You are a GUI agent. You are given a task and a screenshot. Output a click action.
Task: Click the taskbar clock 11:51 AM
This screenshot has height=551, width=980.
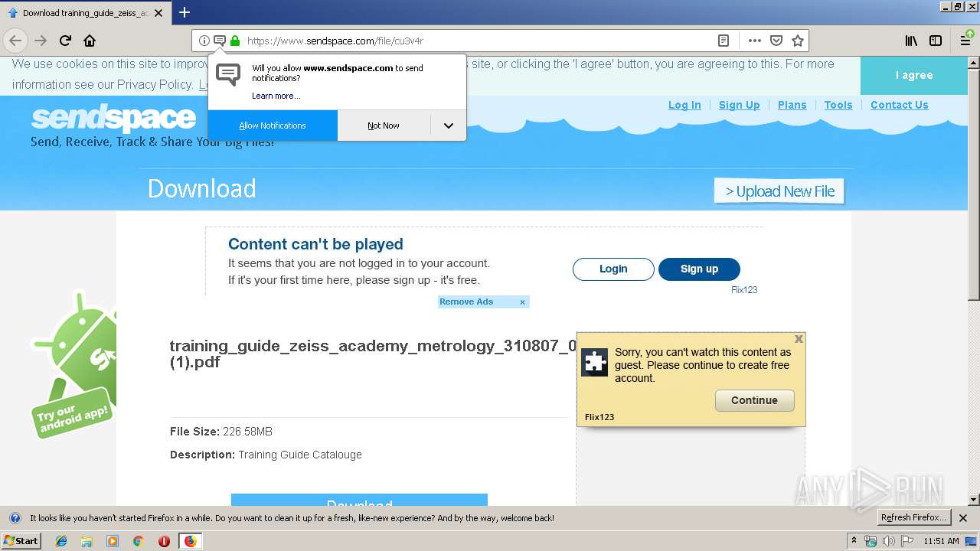941,541
